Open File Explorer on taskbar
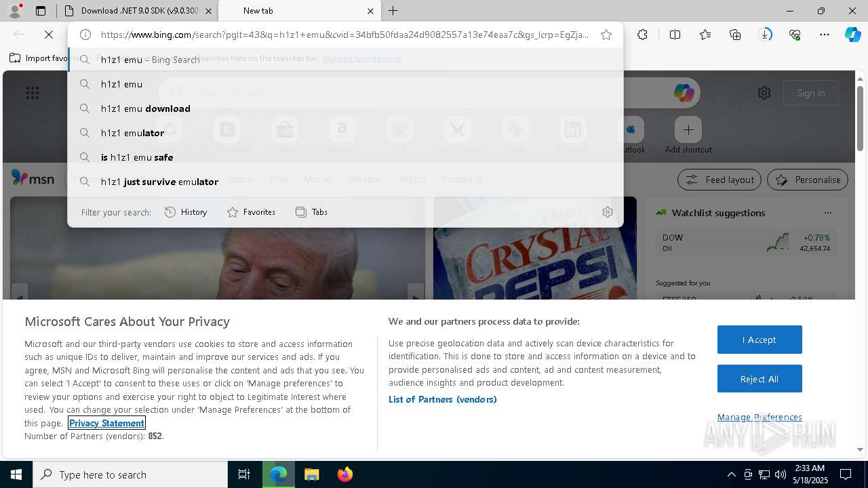 click(311, 474)
